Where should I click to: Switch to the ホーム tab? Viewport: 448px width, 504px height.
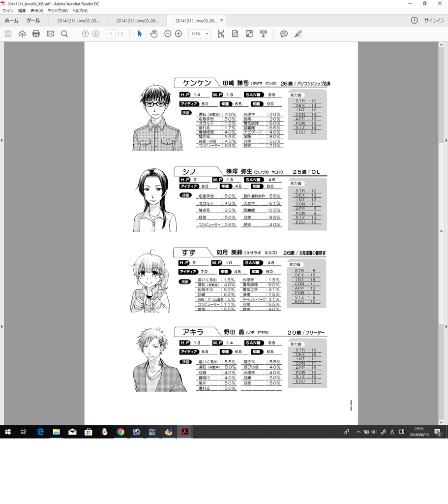[x=12, y=20]
